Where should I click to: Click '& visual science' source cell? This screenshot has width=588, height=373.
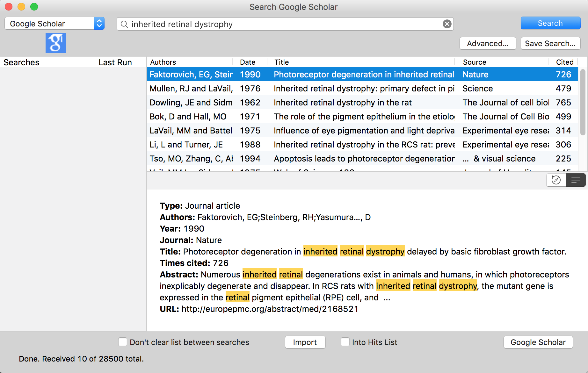coord(499,159)
